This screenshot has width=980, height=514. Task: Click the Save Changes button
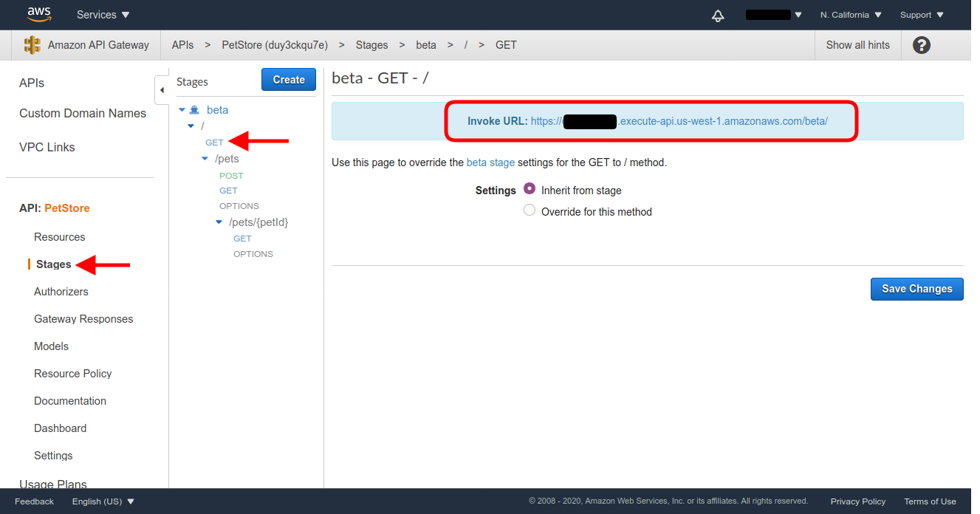tap(916, 289)
